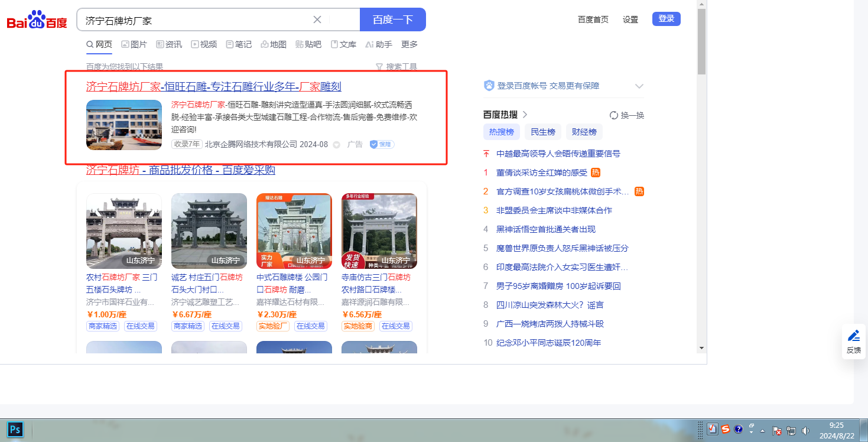Click 换一换 refresh icon
Screen dimensions: 868x442
(614, 115)
